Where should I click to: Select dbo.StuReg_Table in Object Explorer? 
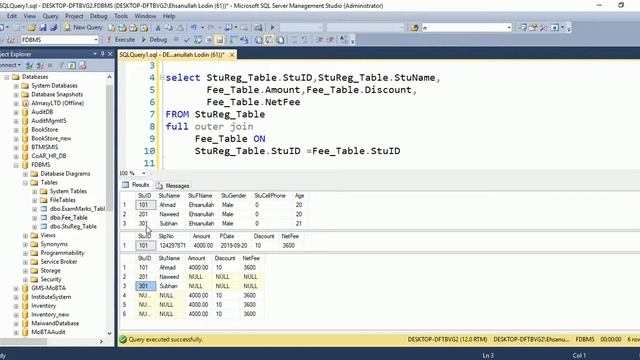point(73,227)
